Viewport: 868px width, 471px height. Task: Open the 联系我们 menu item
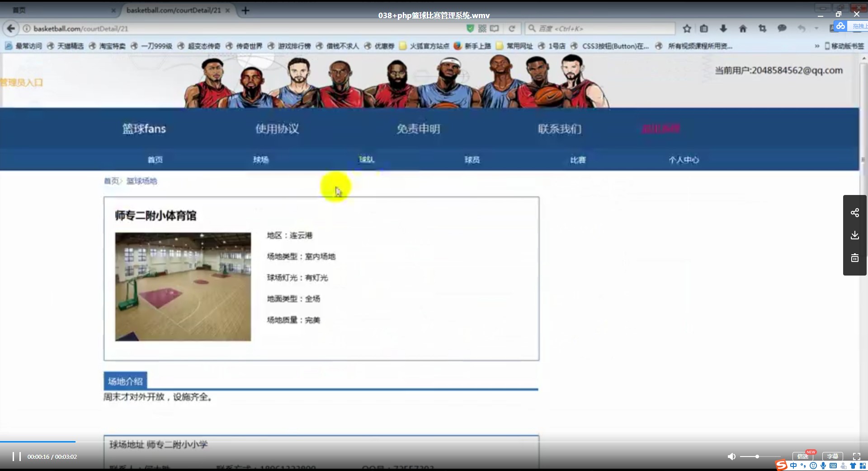coord(560,129)
